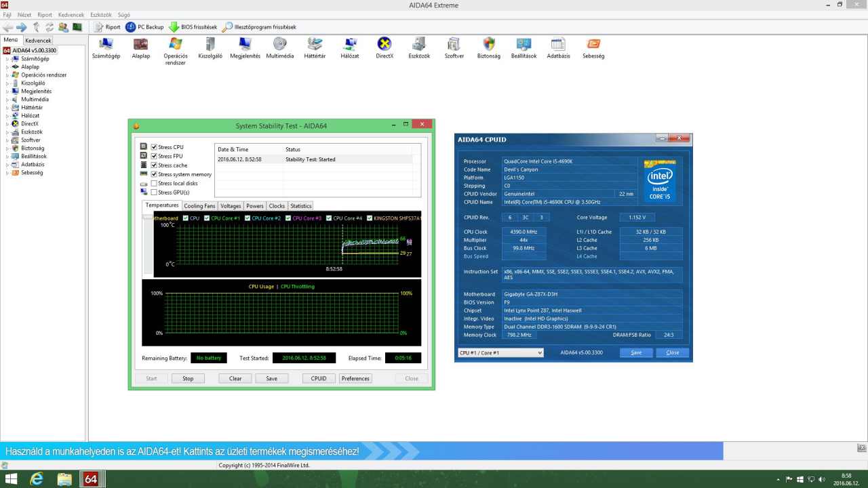Expand the Számítógép tree node
Viewport: 868px width, 488px height.
(x=7, y=59)
